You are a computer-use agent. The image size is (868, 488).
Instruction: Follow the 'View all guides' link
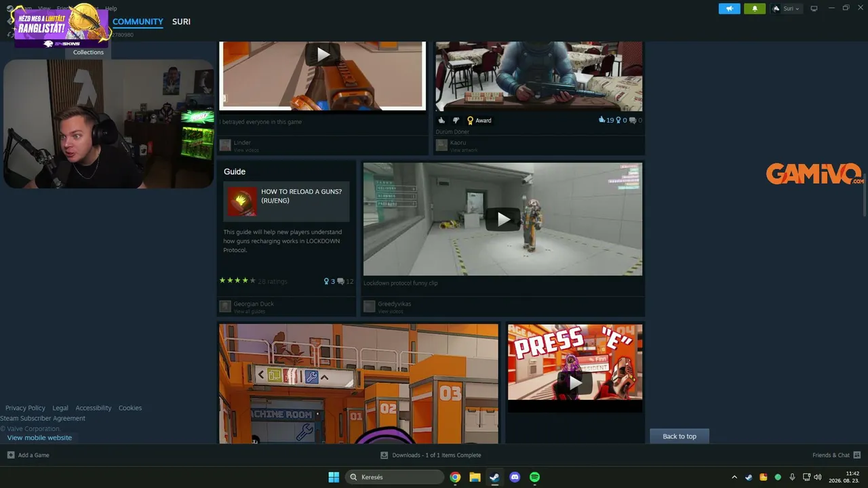pyautogui.click(x=250, y=311)
